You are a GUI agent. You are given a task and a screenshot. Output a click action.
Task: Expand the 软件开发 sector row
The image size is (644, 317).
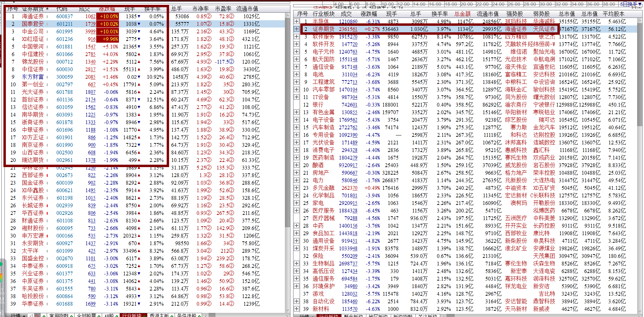pyautogui.click(x=297, y=44)
